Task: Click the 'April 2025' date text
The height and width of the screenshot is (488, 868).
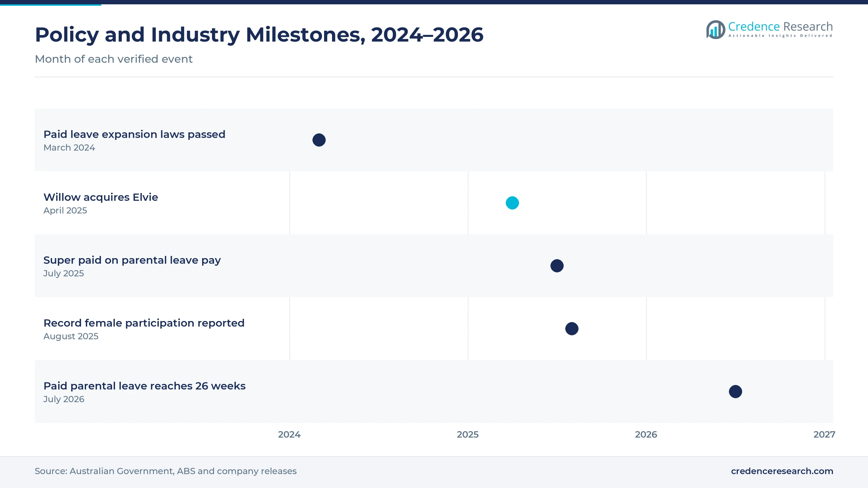Action: [65, 210]
